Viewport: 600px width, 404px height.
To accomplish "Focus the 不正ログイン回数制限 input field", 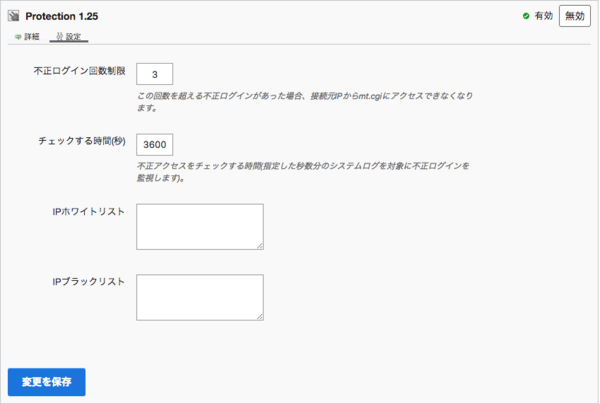I will [154, 74].
